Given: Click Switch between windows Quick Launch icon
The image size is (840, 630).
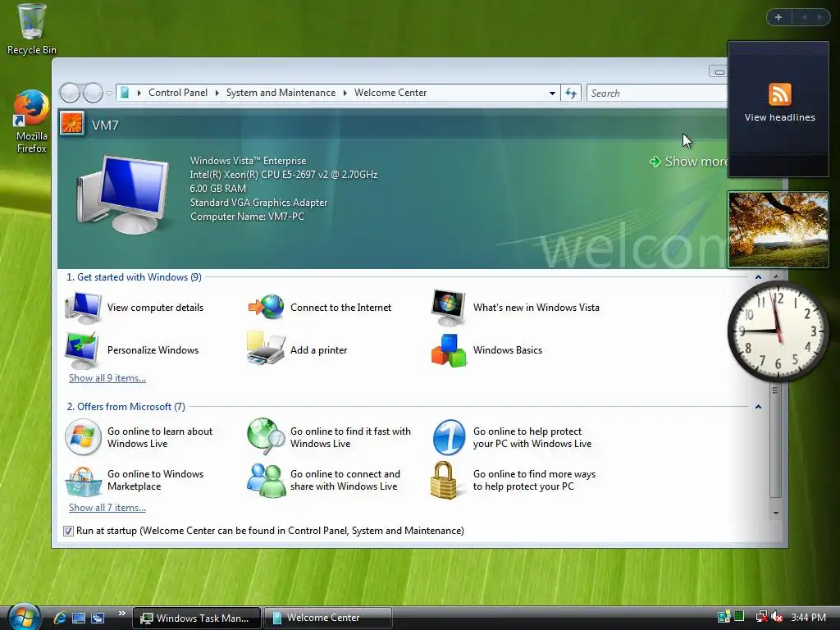Looking at the screenshot, I should coord(98,618).
